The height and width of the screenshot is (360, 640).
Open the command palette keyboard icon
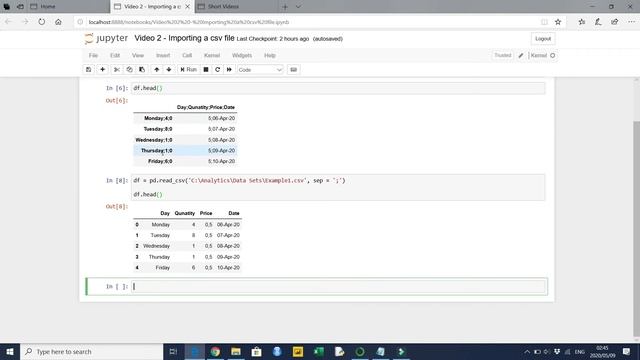click(293, 70)
